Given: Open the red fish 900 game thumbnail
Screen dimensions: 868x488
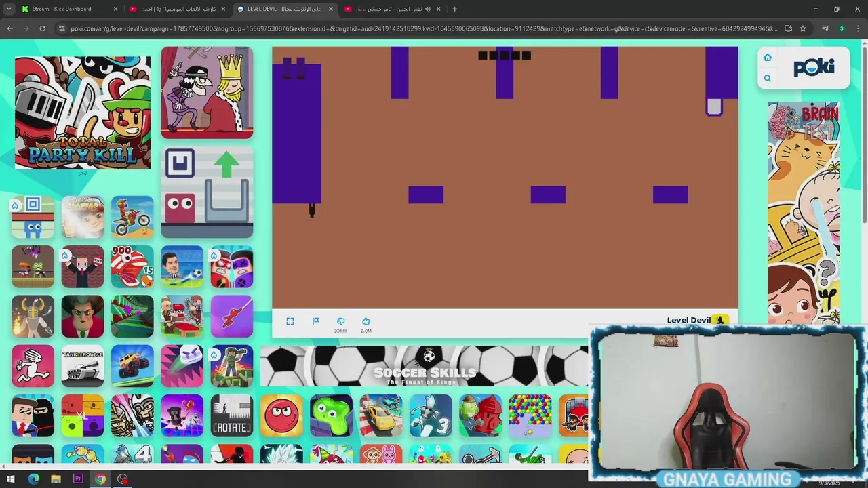Looking at the screenshot, I should pos(132,266).
